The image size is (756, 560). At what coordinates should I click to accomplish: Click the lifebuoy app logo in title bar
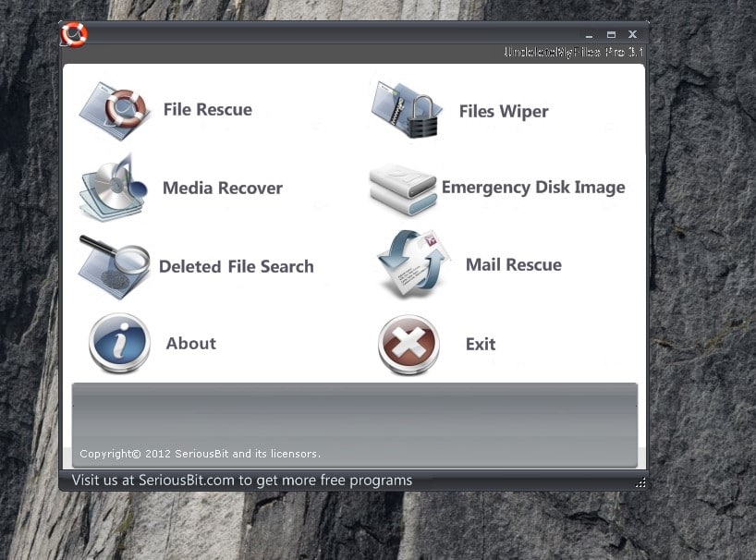coord(74,35)
